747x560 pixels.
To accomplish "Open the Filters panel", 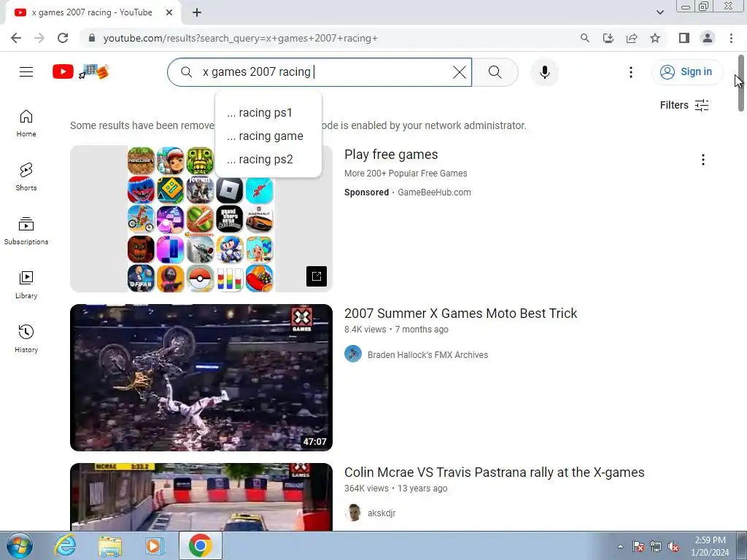I will pyautogui.click(x=684, y=105).
